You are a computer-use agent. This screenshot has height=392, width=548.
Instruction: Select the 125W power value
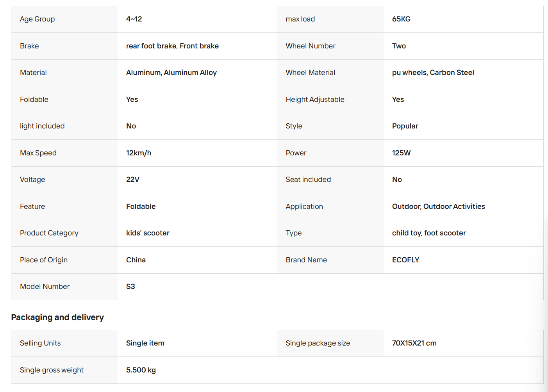pos(402,153)
